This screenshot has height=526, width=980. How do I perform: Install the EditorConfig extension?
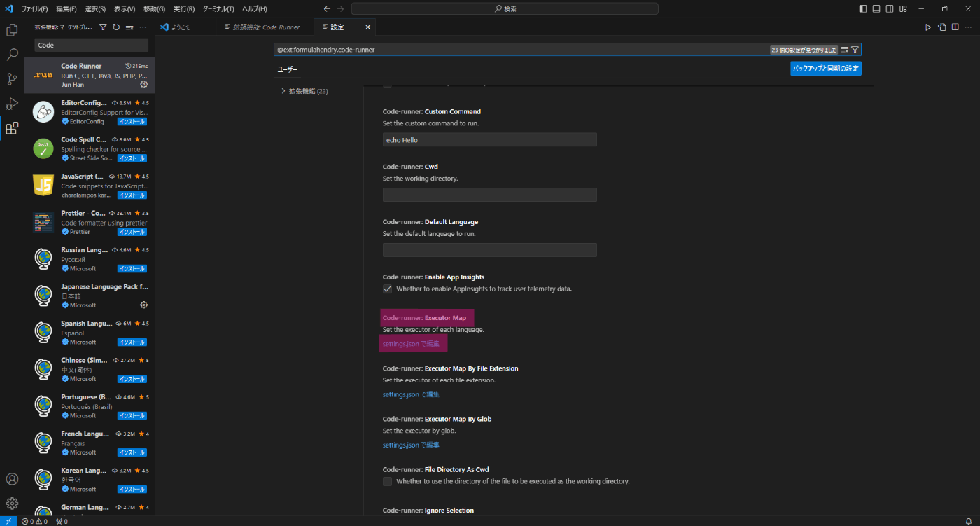(132, 121)
